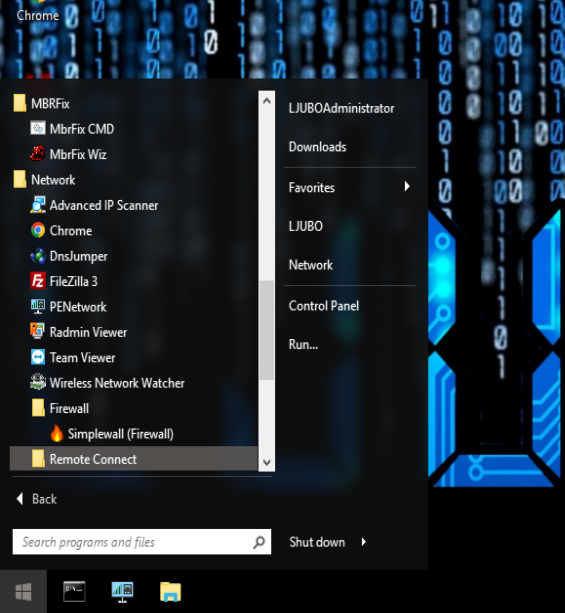Select the Downloads menu entry
This screenshot has height=613, width=565.
click(350, 147)
